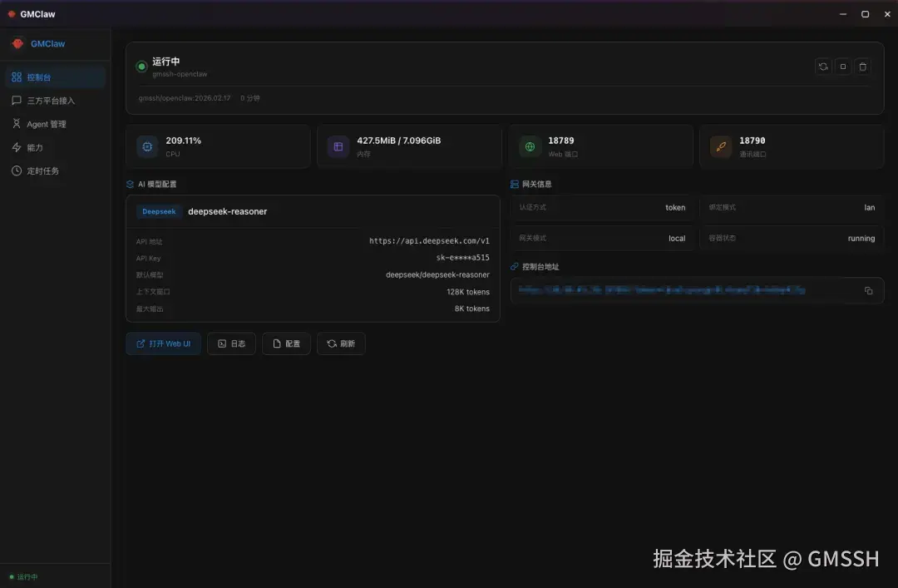898x588 pixels.
Task: Click the 控制台地址 link icon
Action: click(x=516, y=266)
